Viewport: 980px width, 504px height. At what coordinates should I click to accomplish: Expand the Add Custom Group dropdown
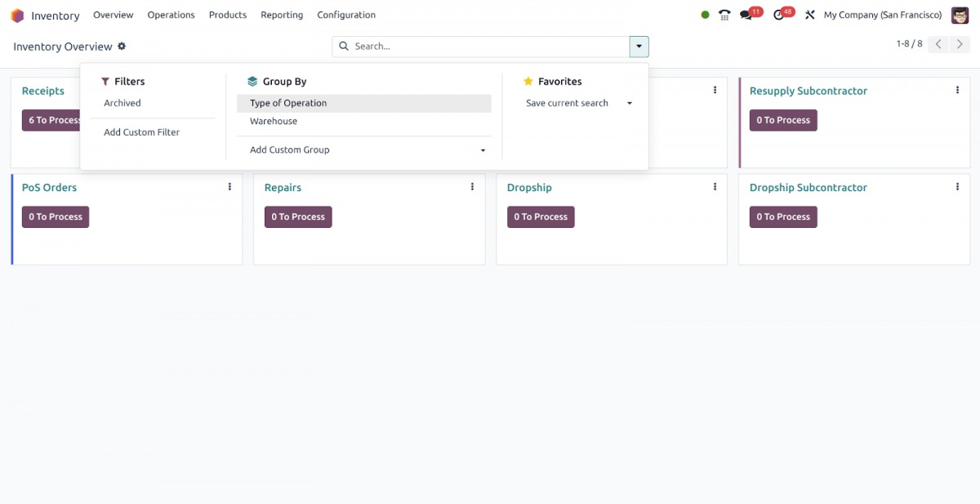pyautogui.click(x=483, y=149)
